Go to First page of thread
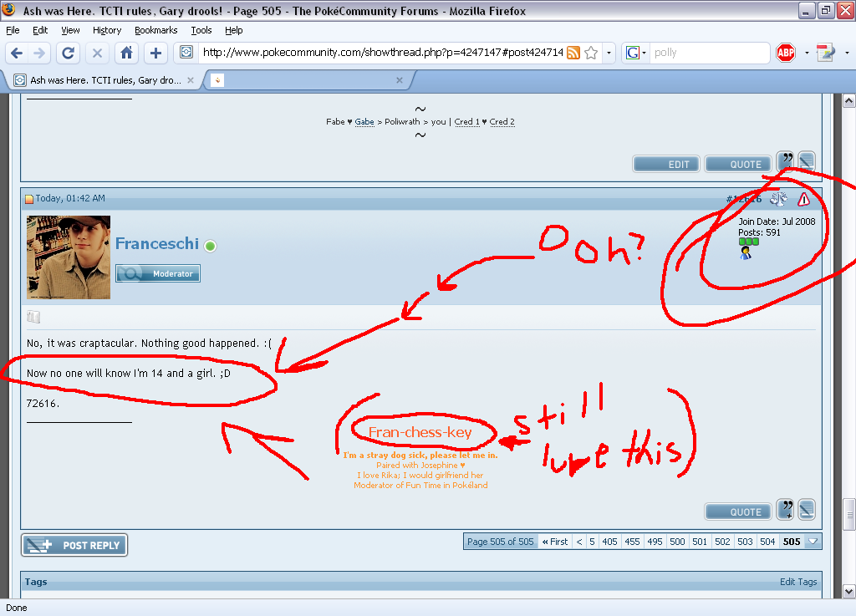 pos(555,542)
